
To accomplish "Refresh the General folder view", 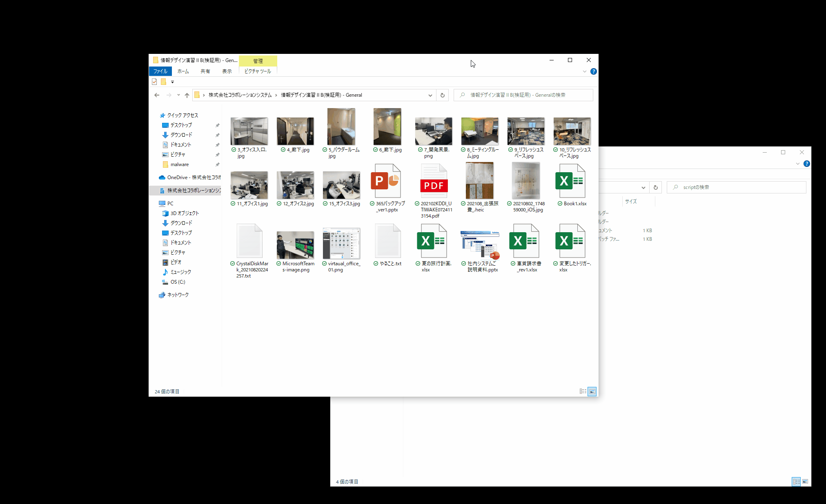I will coord(442,95).
